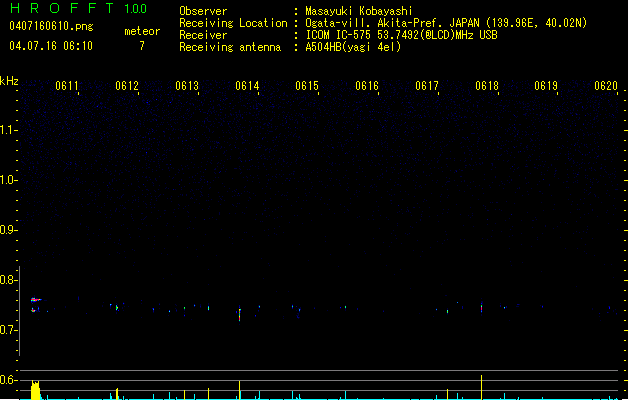629x400 pixels.
Task: Click the Receiving Location label
Action: click(x=233, y=23)
